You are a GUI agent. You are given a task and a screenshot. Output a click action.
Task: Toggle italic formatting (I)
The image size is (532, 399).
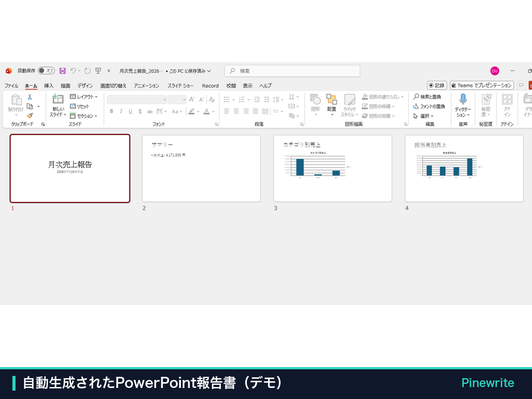tap(121, 111)
